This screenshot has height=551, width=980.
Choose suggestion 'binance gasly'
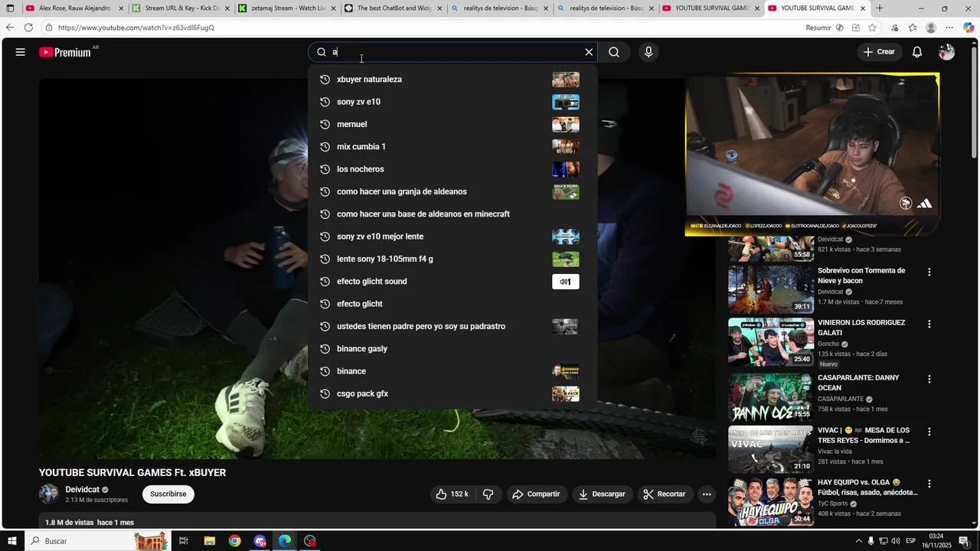[x=452, y=349]
